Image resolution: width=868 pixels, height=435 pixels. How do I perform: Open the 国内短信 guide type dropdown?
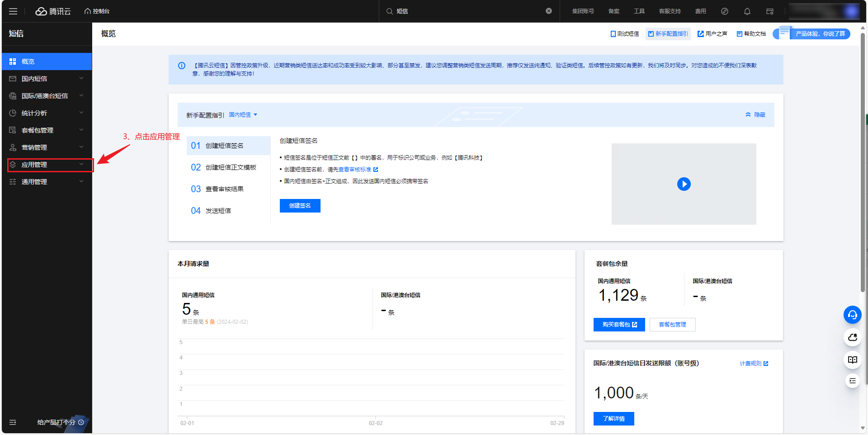pos(243,115)
